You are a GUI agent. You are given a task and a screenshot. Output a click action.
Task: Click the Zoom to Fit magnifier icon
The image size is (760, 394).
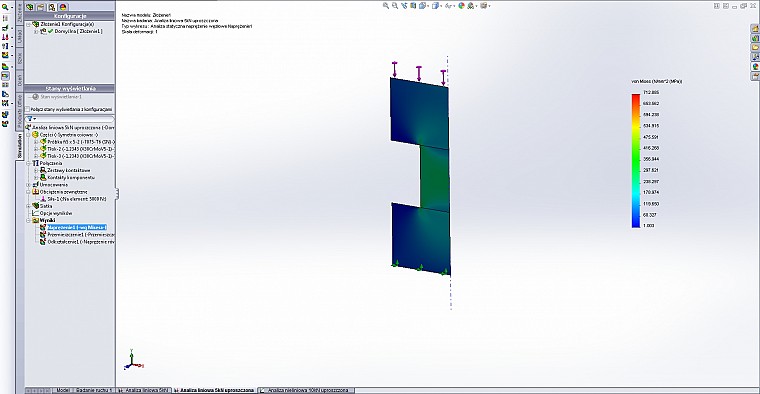386,6
